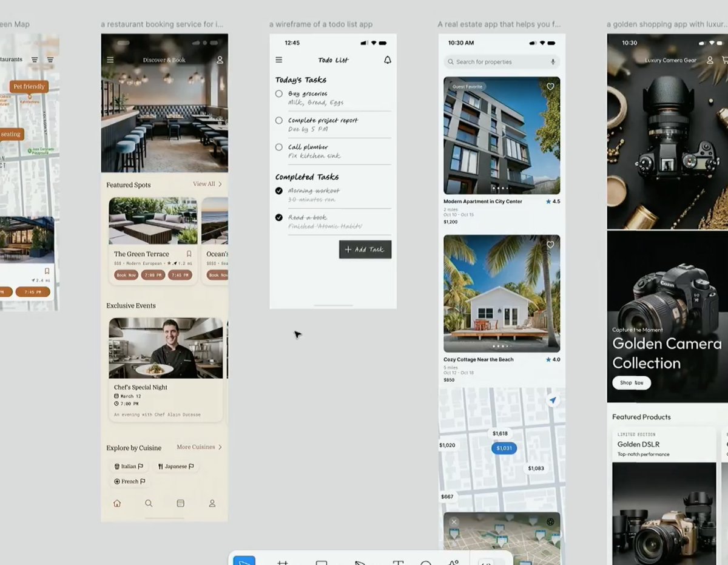Click the 4.5 star rating of Modern Apartment

click(x=553, y=201)
